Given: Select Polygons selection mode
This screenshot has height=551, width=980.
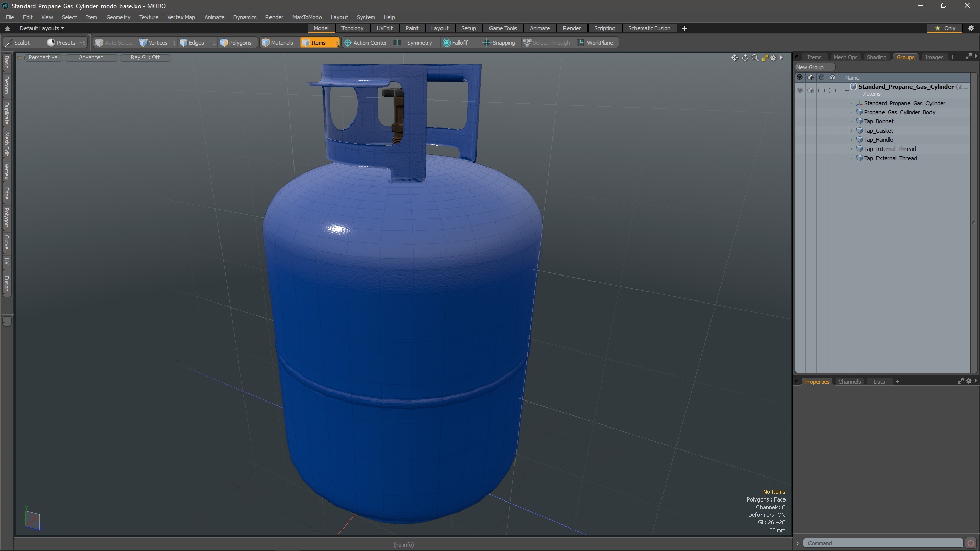Looking at the screenshot, I should point(236,43).
